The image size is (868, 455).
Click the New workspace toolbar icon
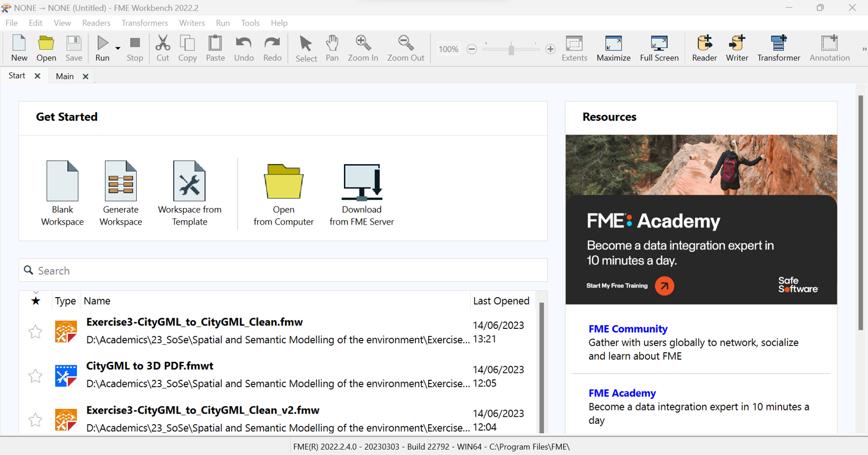pyautogui.click(x=19, y=48)
